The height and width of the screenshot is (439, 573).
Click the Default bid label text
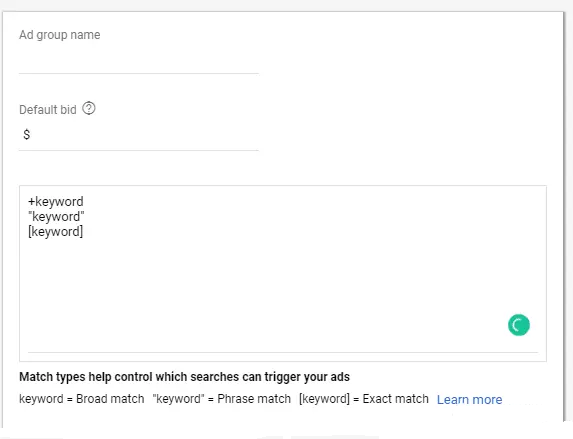click(48, 110)
